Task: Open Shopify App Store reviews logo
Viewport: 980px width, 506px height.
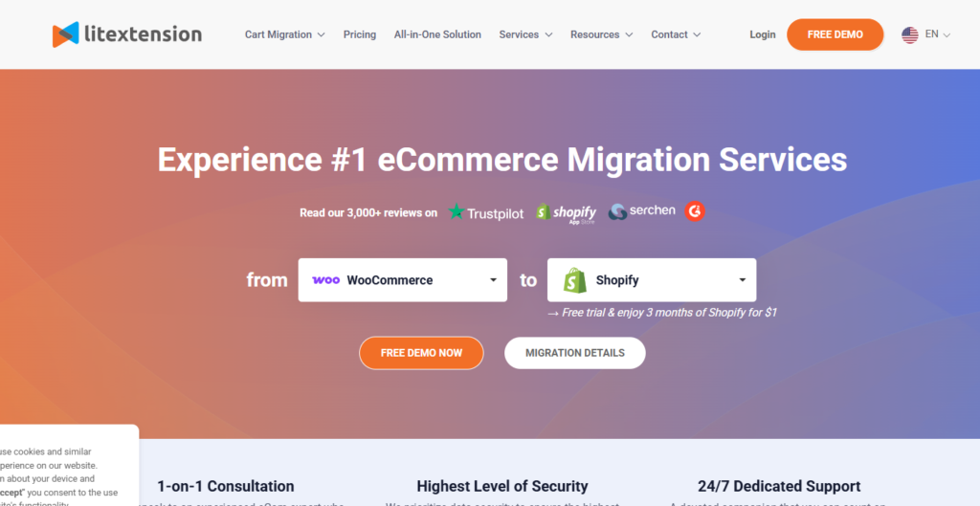Action: coord(566,213)
